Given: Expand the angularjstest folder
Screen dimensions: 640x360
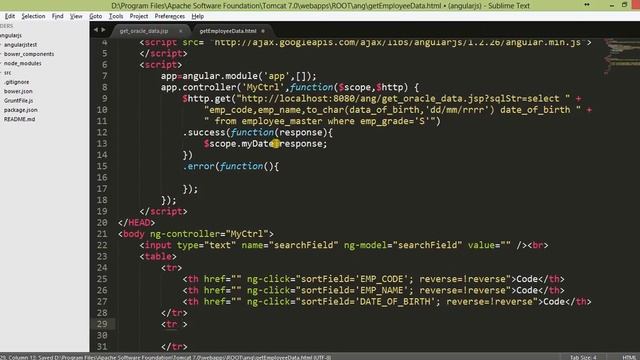Looking at the screenshot, I should (x=20, y=45).
